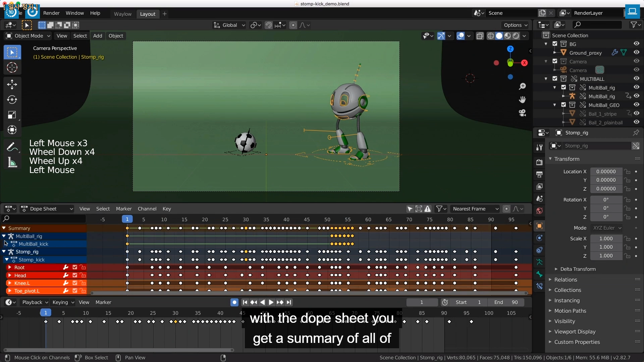Click the Location X value field
644x362 pixels.
606,172
